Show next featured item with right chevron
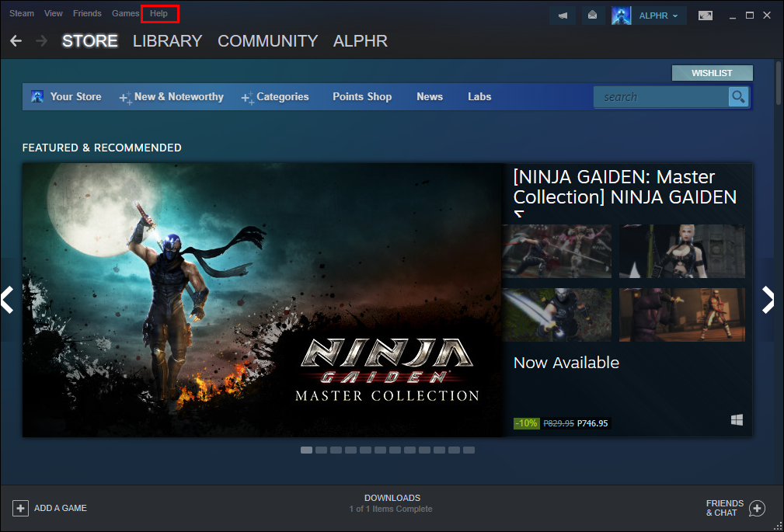This screenshot has width=784, height=532. pos(768,300)
